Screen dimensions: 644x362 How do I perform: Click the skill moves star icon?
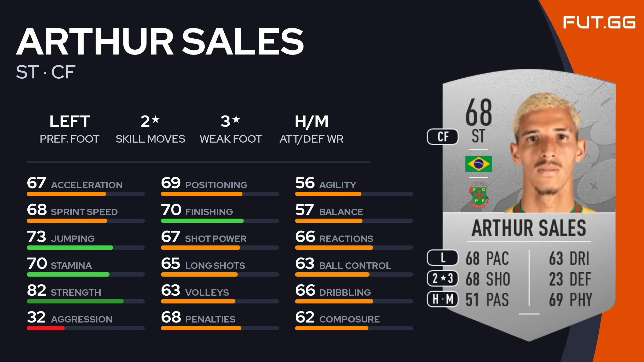(x=156, y=119)
